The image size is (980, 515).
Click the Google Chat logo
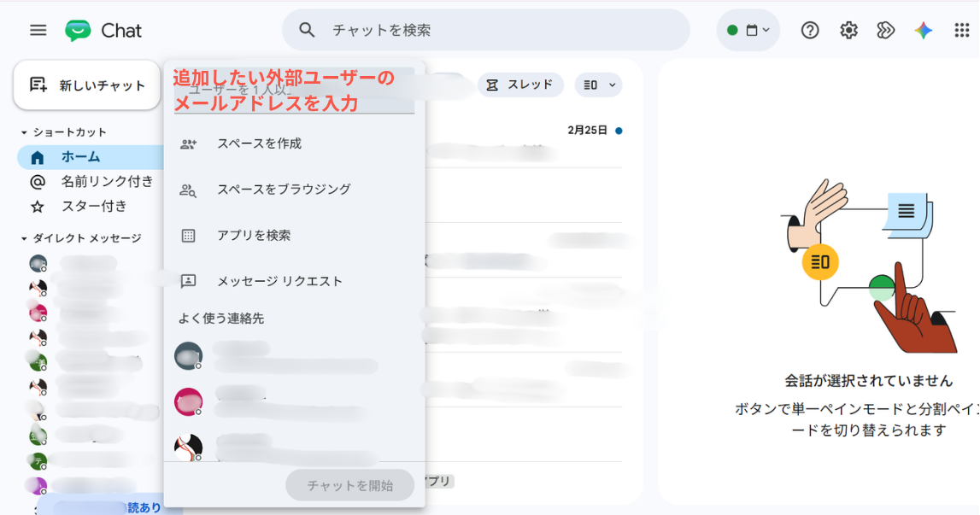pos(78,30)
